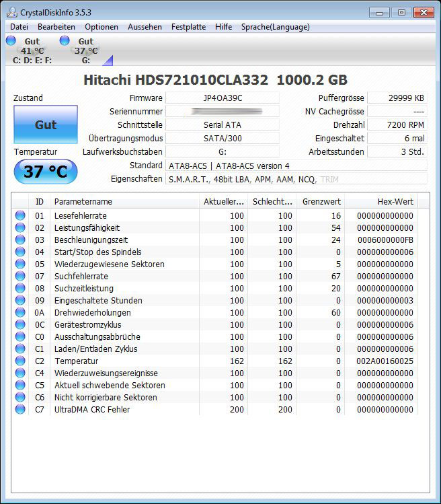Screen dimensions: 441x504
Task: Open the Bearbeiten menu
Action: 56,27
